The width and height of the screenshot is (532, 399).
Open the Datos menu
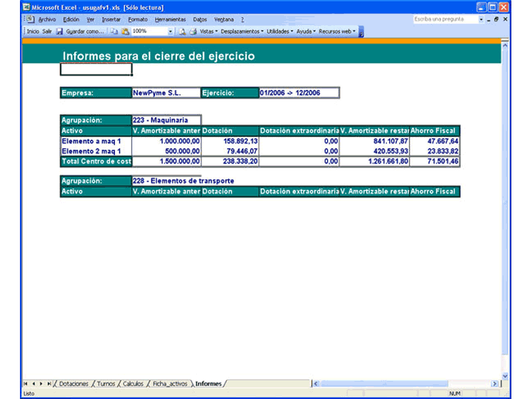(x=200, y=20)
